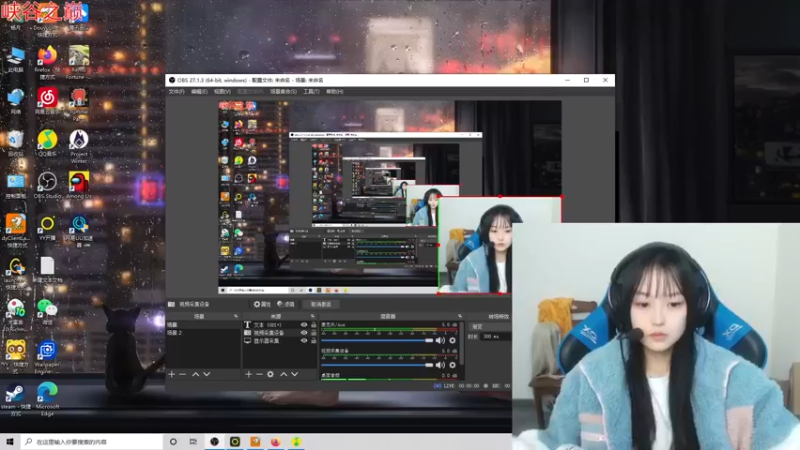This screenshot has height=450, width=800.
Task: Open Firefox from the taskbar
Action: tap(276, 441)
